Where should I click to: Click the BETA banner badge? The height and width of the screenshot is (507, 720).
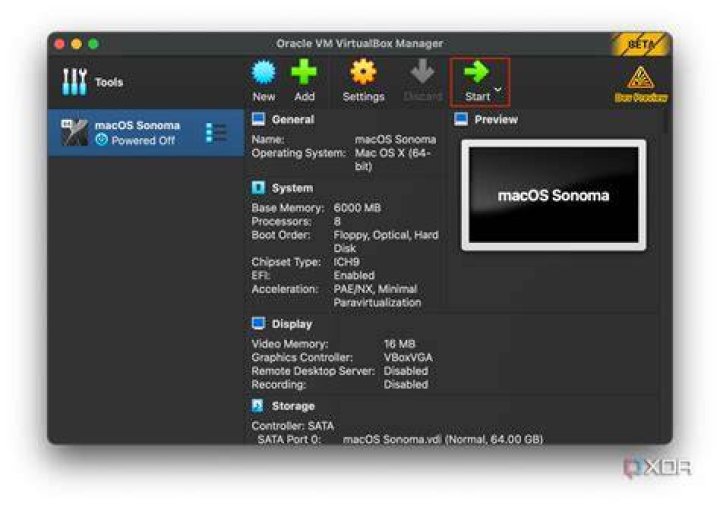641,45
